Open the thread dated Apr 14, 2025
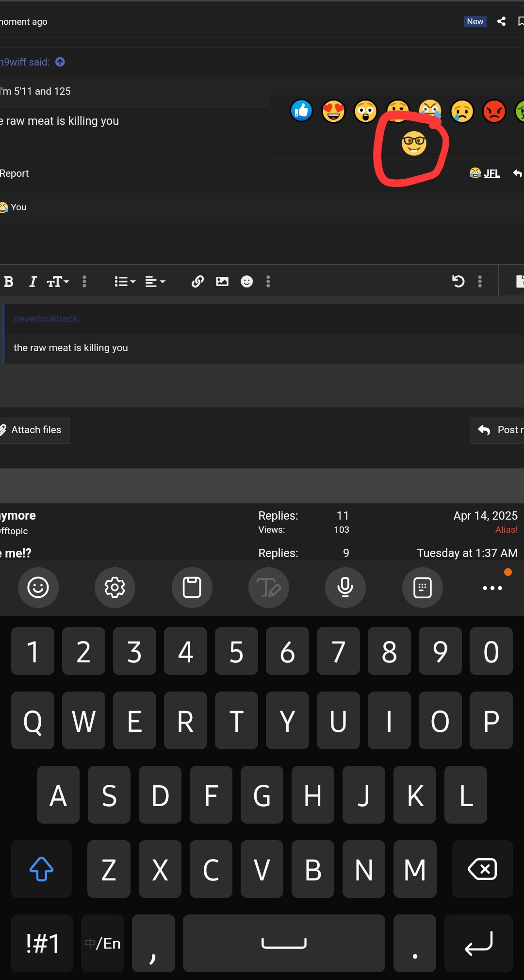The width and height of the screenshot is (524, 980). pyautogui.click(x=18, y=515)
